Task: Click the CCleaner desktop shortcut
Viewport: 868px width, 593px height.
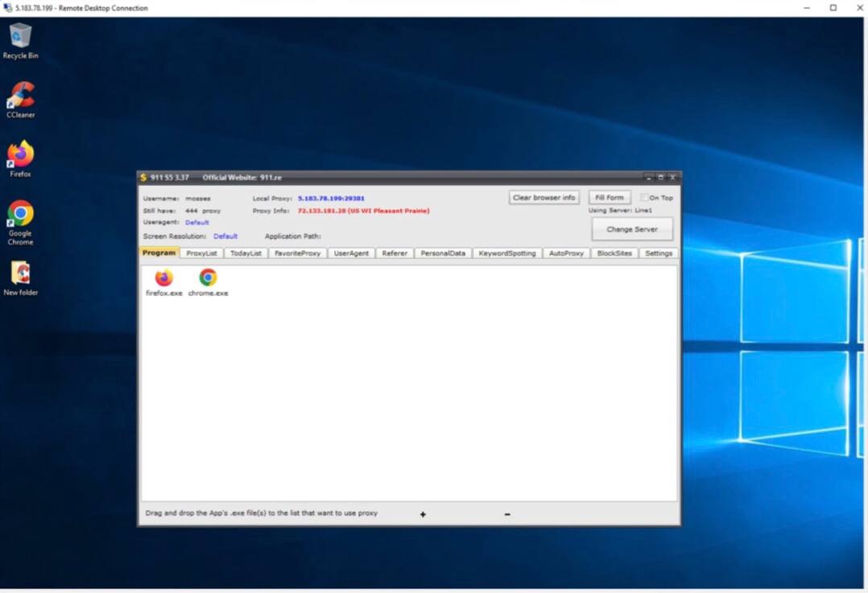Action: (20, 100)
